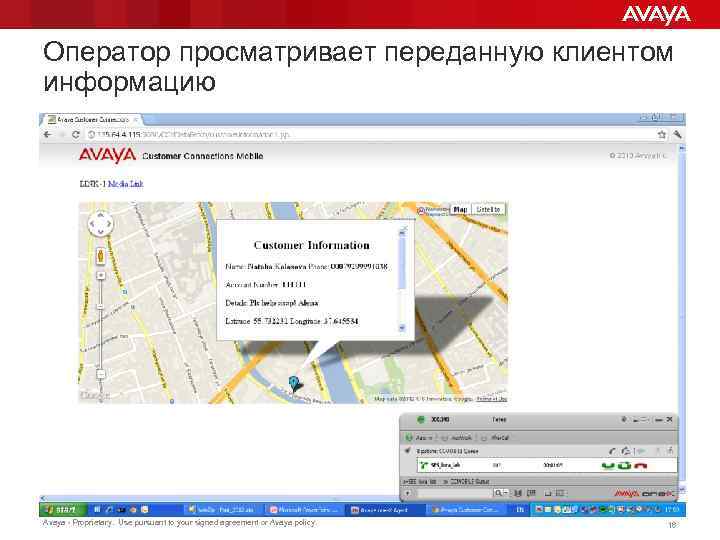The image size is (720, 540).
Task: Close the Avaya Customer Connections tab
Action: [x=135, y=119]
